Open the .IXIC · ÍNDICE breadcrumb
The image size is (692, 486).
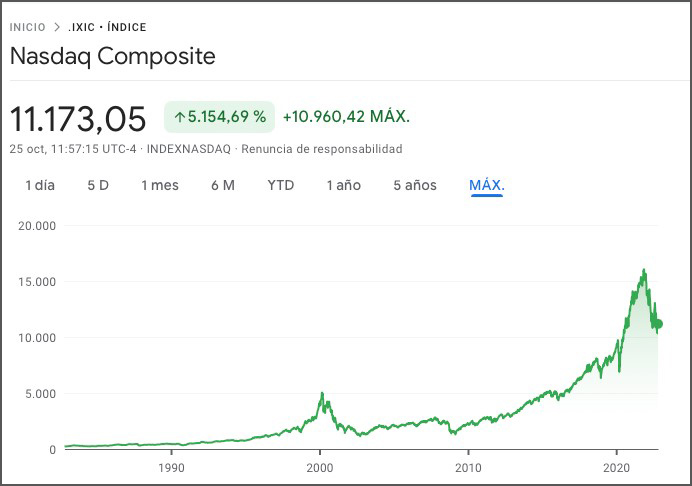(x=106, y=27)
